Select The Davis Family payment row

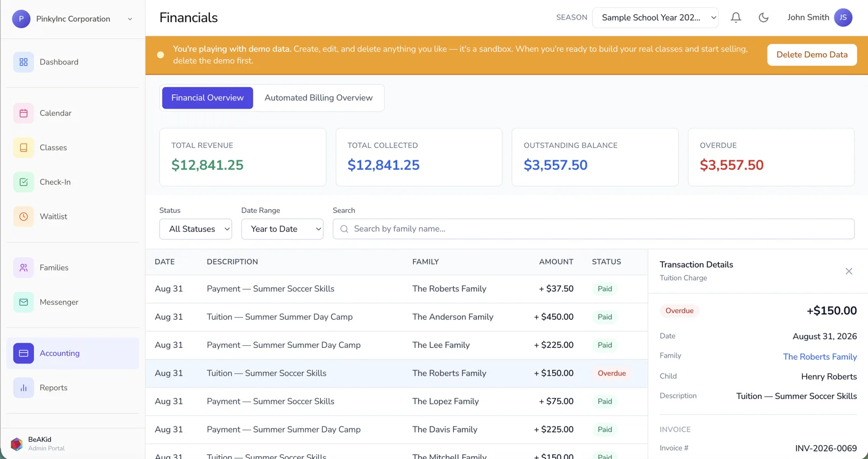point(397,430)
